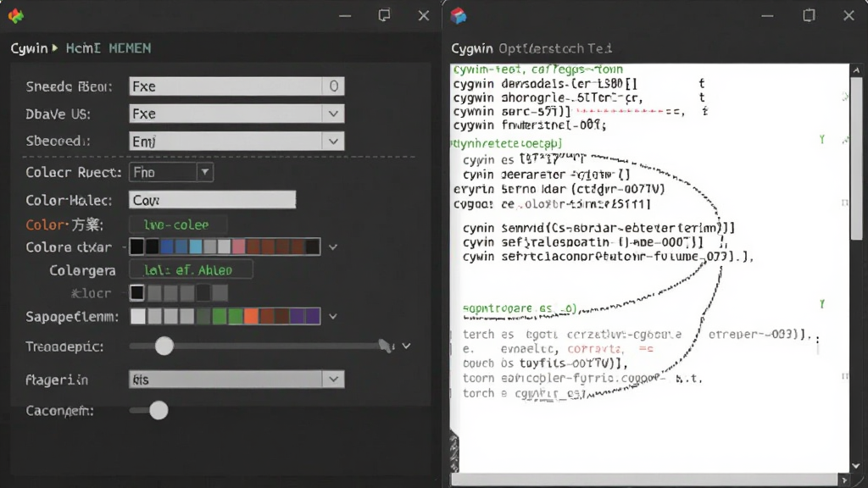The width and height of the screenshot is (868, 488).
Task: Pick the white swatch in Sapopeflenm row
Action: tap(138, 316)
